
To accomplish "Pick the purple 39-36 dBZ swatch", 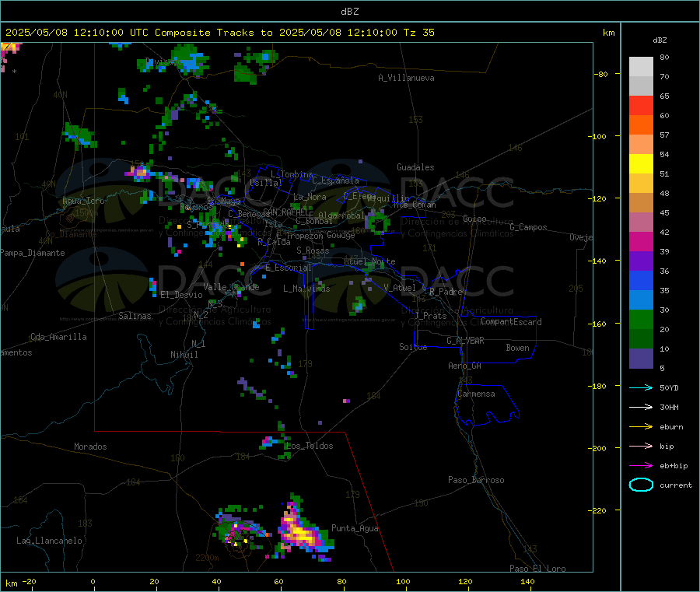I will [641, 261].
